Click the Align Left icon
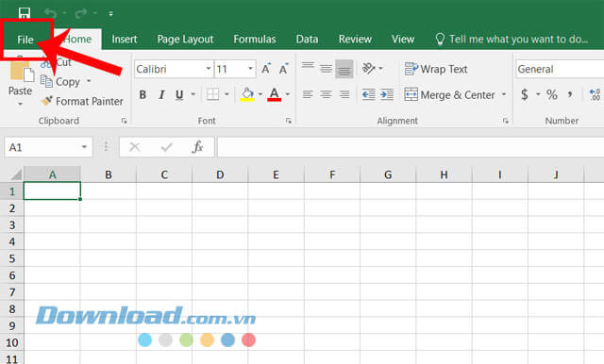 coord(308,94)
